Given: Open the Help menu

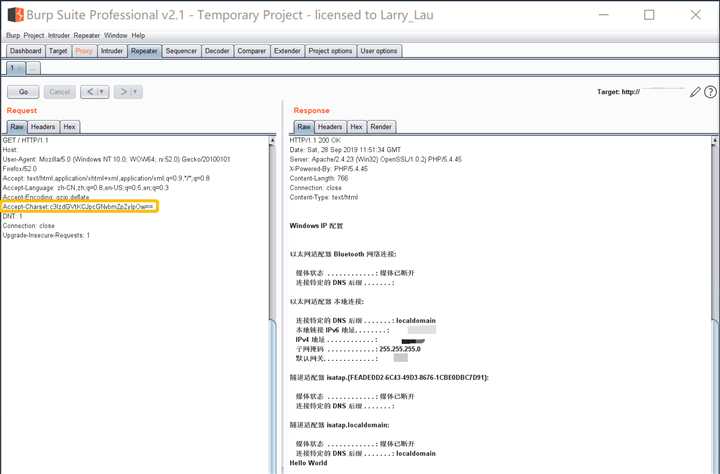Looking at the screenshot, I should (138, 35).
